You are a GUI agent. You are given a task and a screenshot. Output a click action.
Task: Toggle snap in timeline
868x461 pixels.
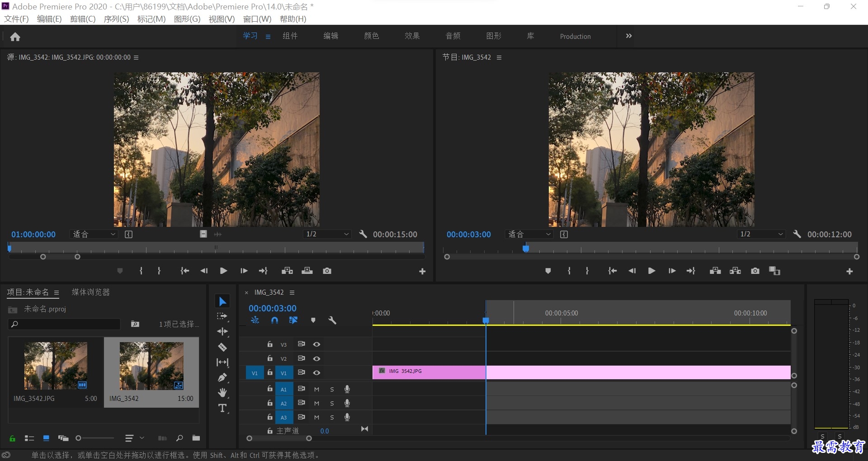click(274, 320)
